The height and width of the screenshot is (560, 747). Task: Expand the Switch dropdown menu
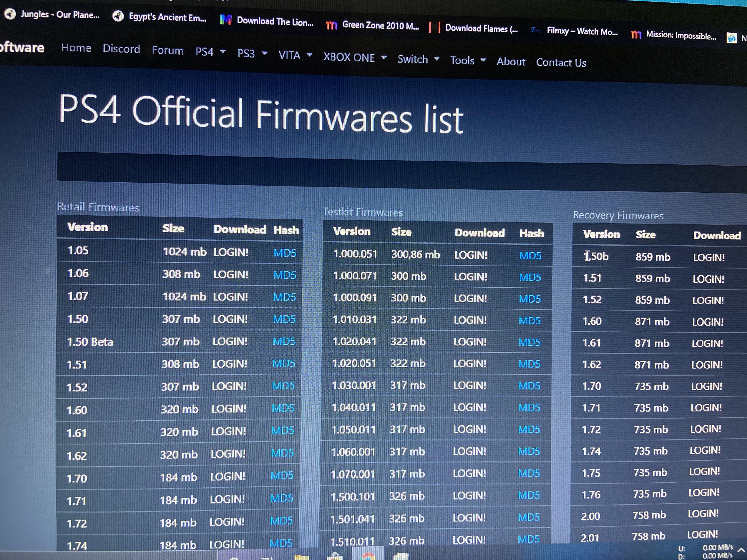[418, 59]
